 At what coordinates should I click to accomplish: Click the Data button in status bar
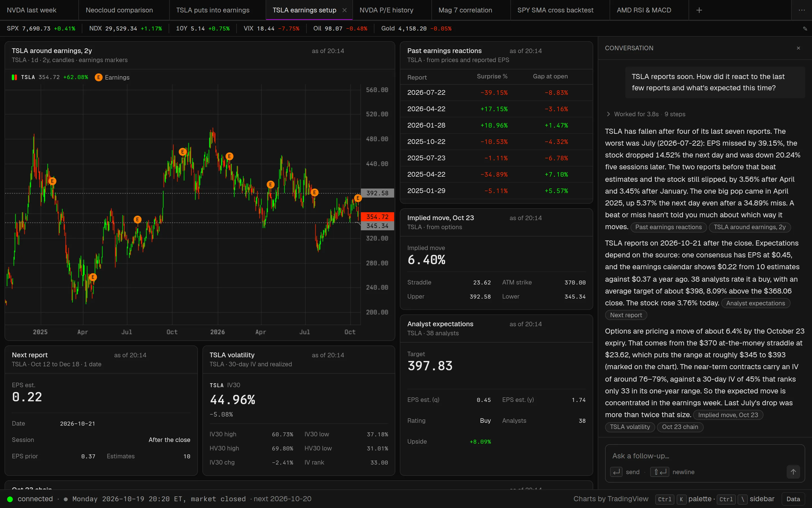pyautogui.click(x=793, y=499)
